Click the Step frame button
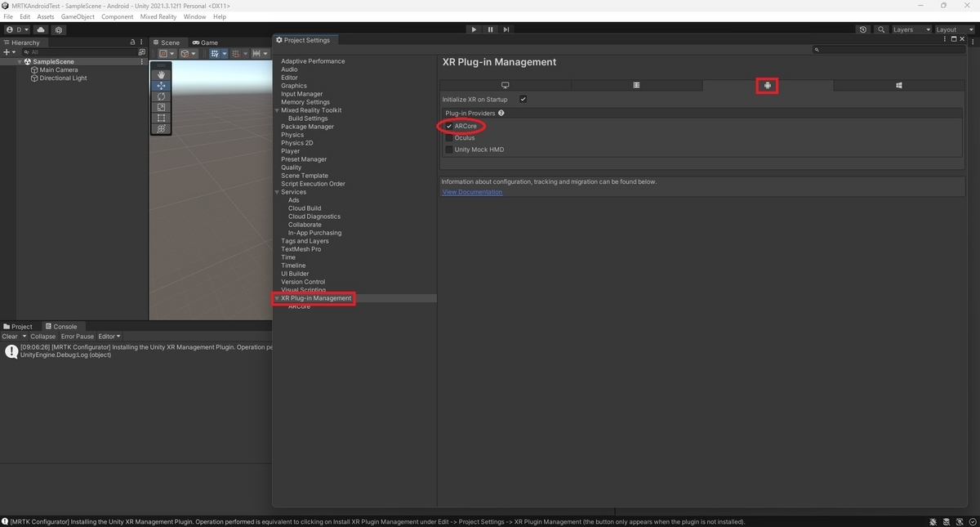Viewport: 980px width, 527px height. 506,29
